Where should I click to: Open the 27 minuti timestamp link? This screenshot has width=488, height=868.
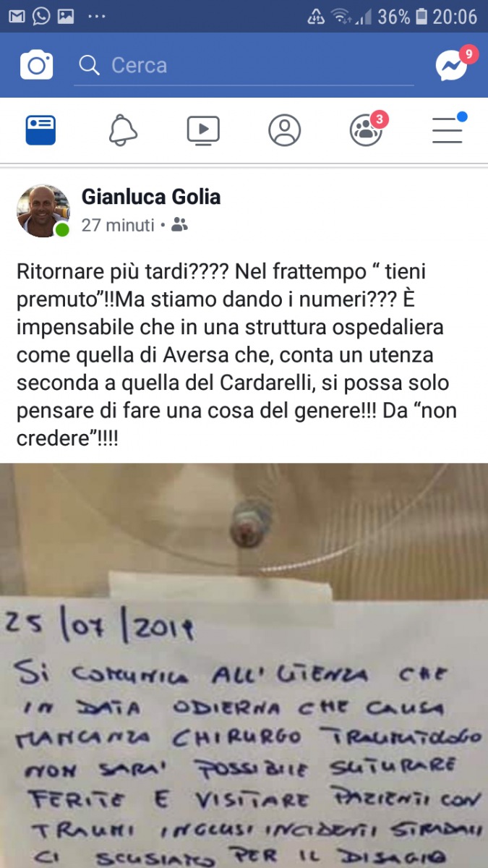(x=118, y=226)
